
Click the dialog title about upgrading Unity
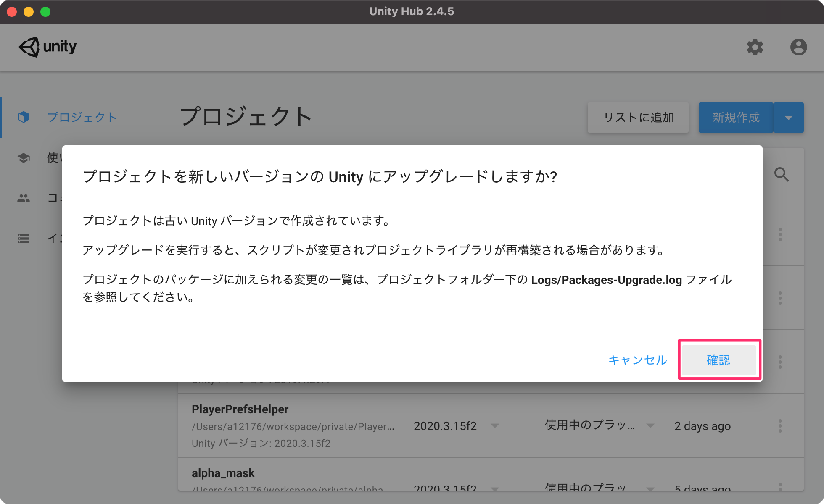(320, 177)
